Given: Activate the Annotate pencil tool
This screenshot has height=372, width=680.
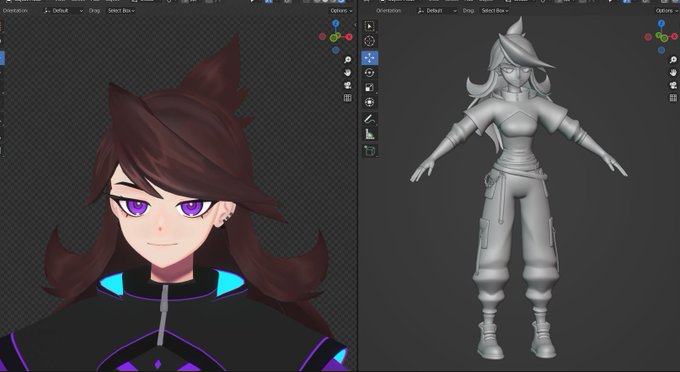Looking at the screenshot, I should [369, 119].
